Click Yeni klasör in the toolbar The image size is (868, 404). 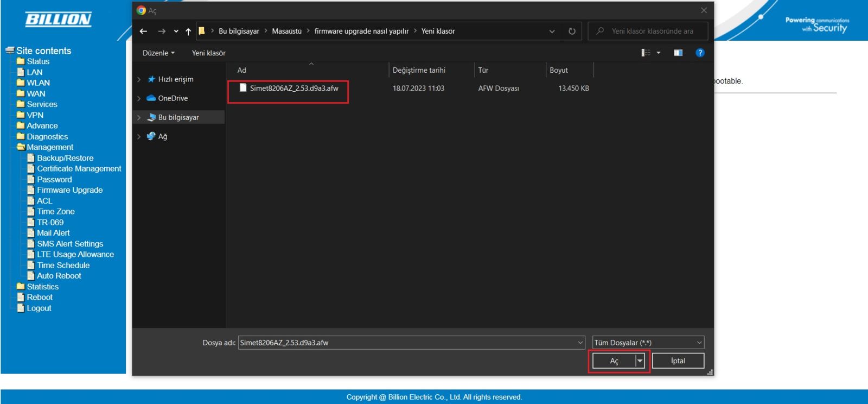click(x=208, y=53)
